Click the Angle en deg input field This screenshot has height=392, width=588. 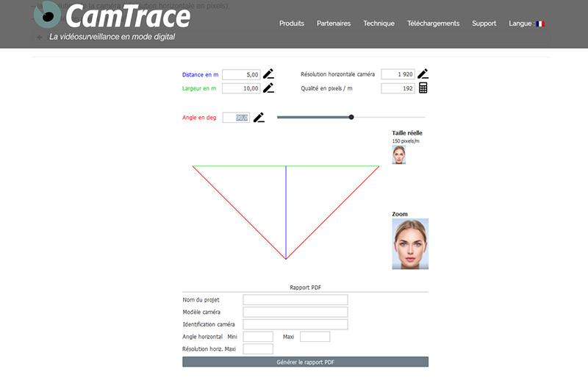[236, 118]
